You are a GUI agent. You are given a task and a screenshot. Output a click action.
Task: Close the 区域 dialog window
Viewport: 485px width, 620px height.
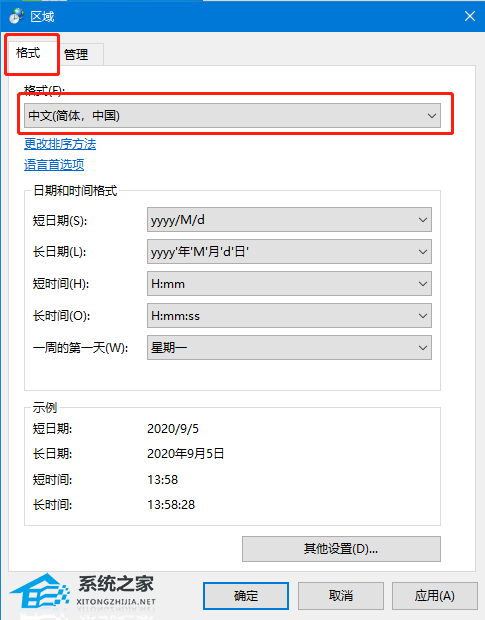(470, 16)
